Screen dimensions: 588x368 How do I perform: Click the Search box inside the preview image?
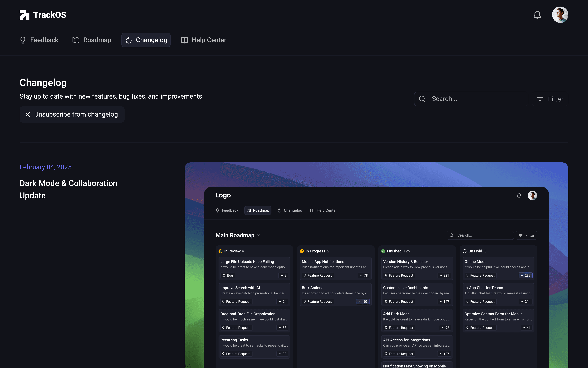[480, 235]
